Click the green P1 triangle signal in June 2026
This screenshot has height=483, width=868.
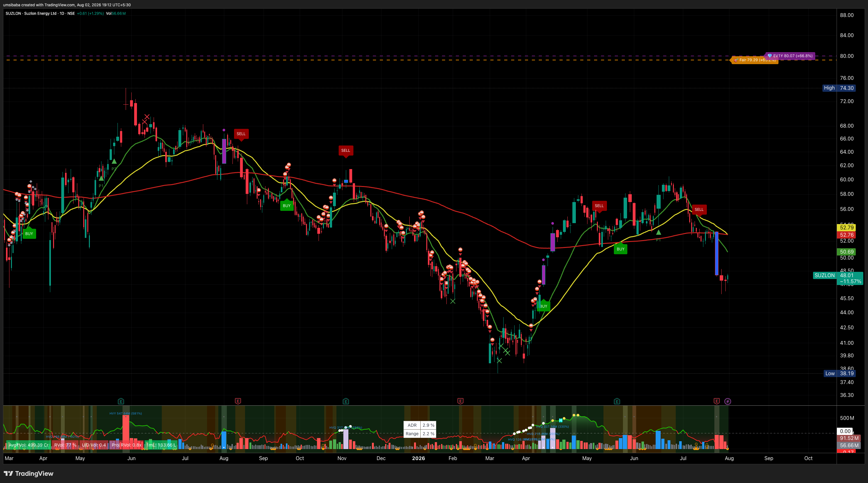coord(658,232)
